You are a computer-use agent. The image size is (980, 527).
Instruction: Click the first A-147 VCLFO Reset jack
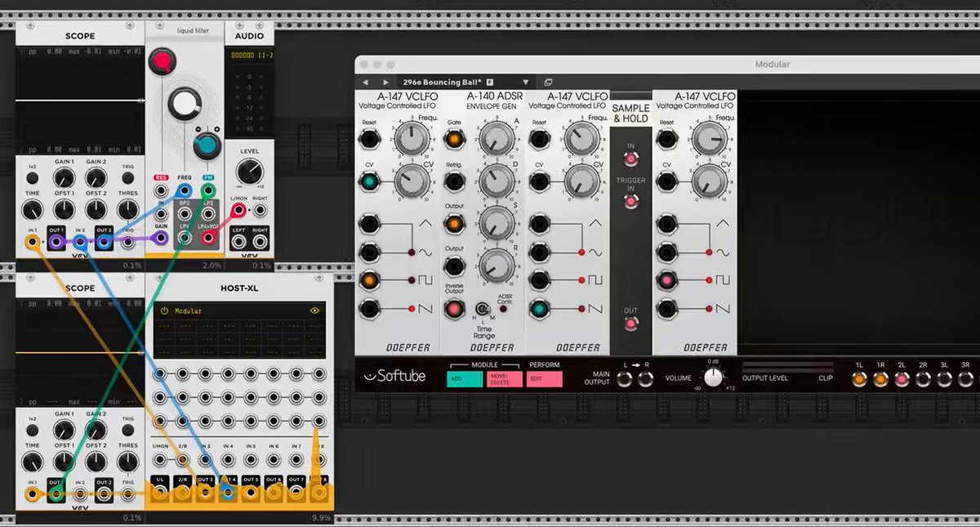click(369, 139)
